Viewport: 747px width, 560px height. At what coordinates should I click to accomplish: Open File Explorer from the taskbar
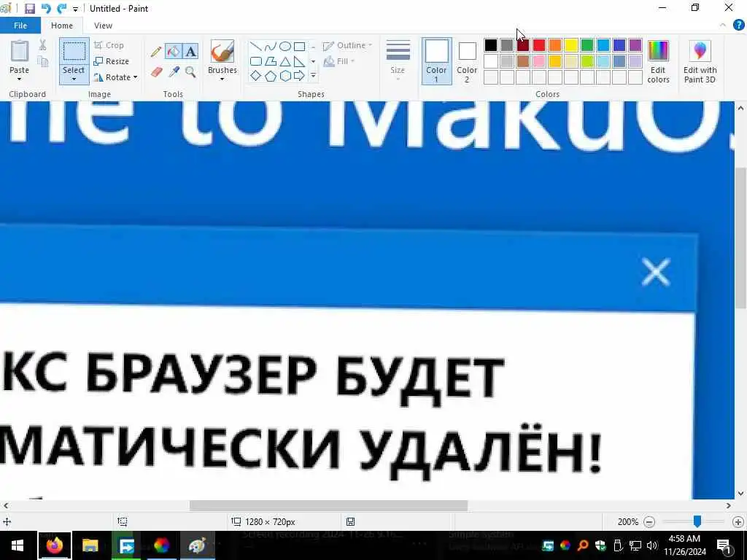(x=90, y=545)
